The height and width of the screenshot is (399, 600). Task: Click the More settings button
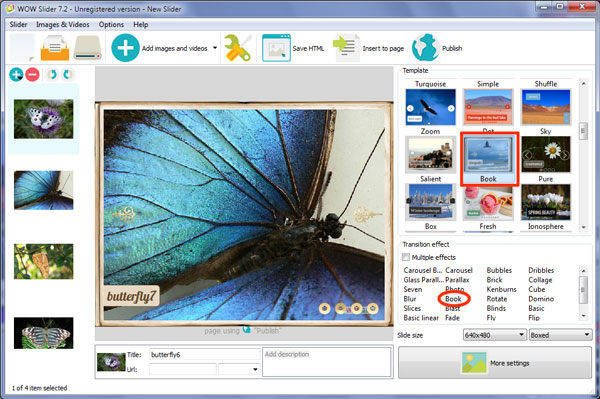(495, 363)
